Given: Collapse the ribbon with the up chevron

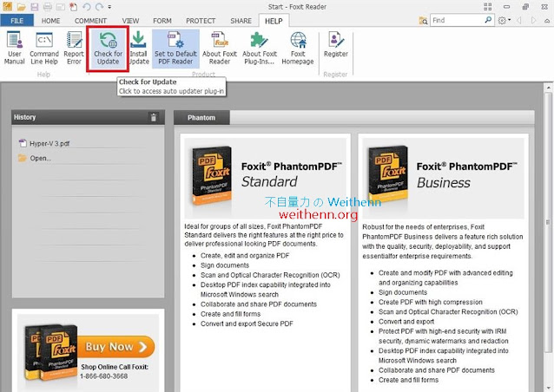Looking at the screenshot, I should click(x=547, y=21).
